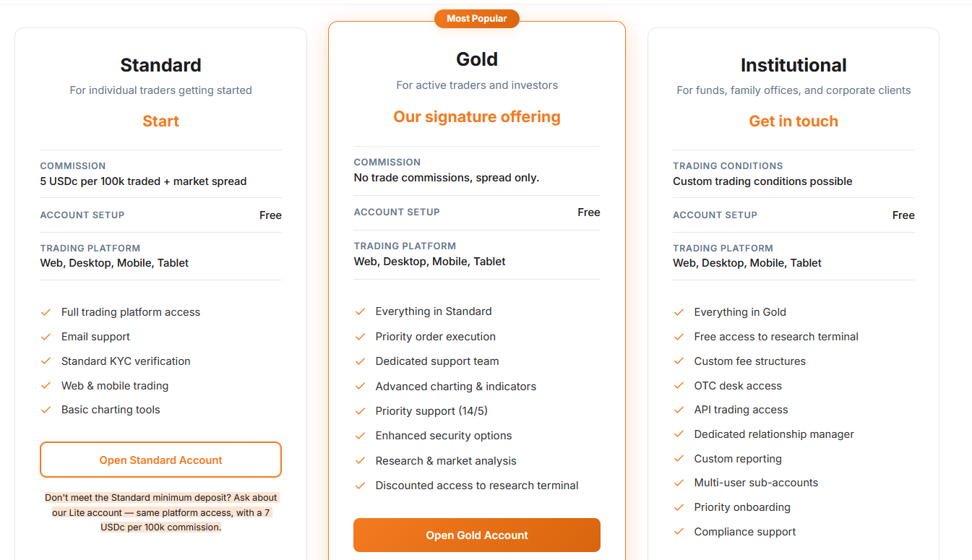Image resolution: width=972 pixels, height=560 pixels.
Task: Select the orange Start heading
Action: pos(160,121)
